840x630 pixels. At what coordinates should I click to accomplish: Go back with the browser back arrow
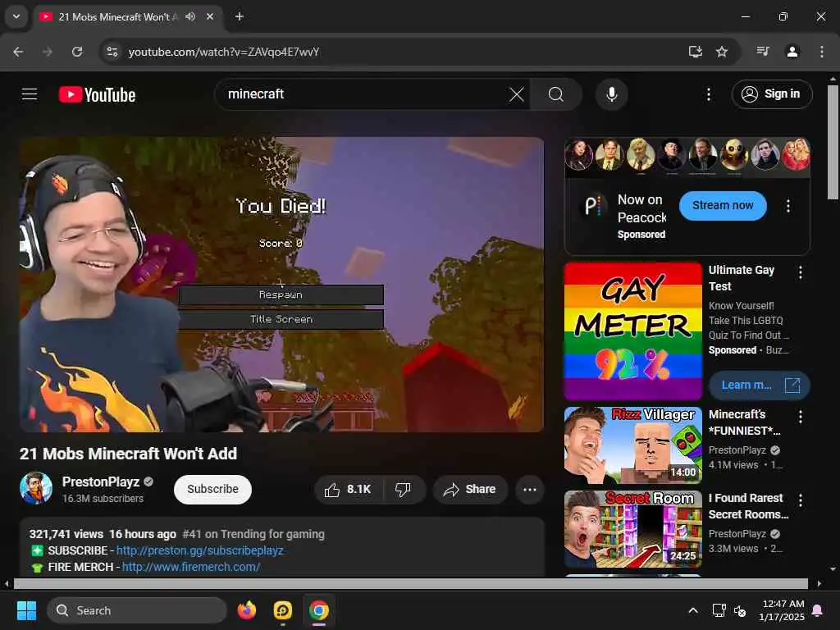[x=18, y=52]
